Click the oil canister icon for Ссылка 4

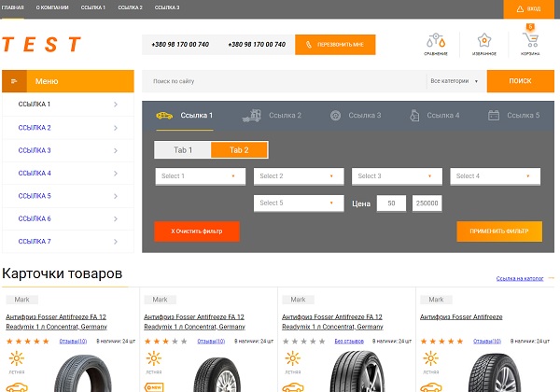coord(414,116)
